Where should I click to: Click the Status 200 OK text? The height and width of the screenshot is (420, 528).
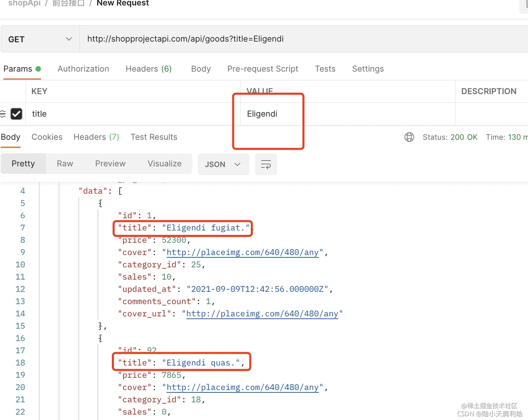[x=450, y=137]
